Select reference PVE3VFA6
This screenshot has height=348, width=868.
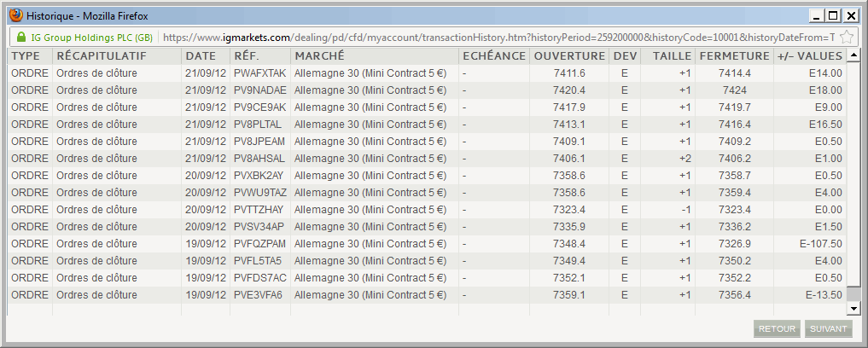[258, 295]
